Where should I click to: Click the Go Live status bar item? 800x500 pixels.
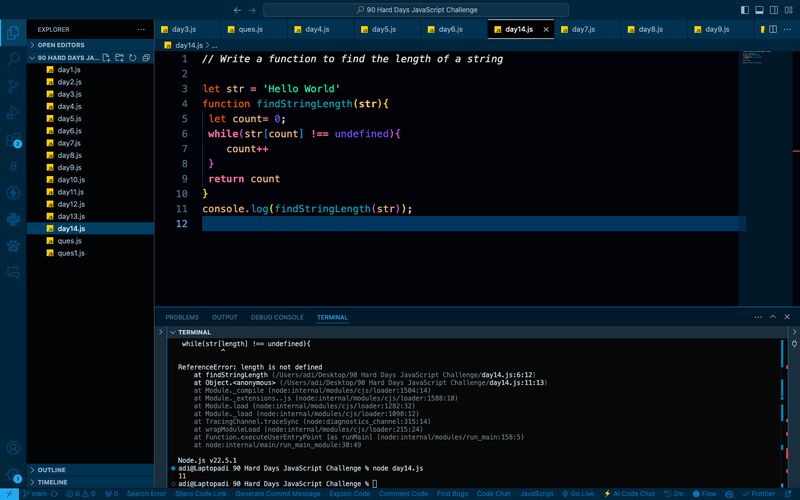click(579, 494)
